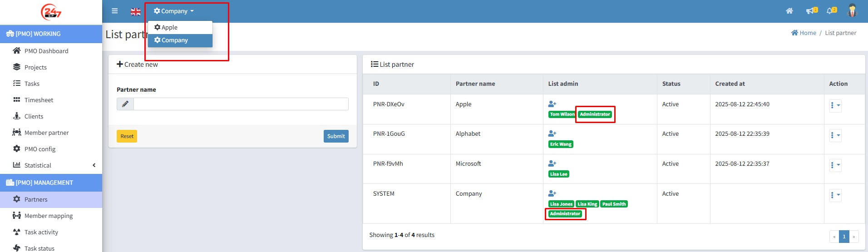Click the add-admin icon in the Alphabet row
868x252 pixels.
pyautogui.click(x=552, y=133)
